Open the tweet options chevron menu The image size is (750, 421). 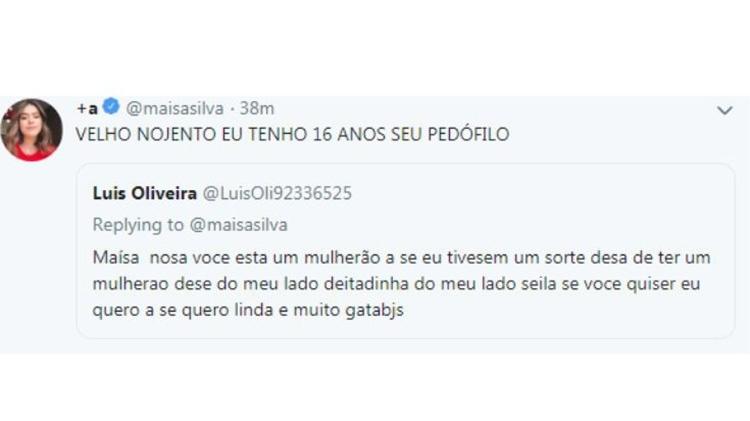[x=725, y=108]
